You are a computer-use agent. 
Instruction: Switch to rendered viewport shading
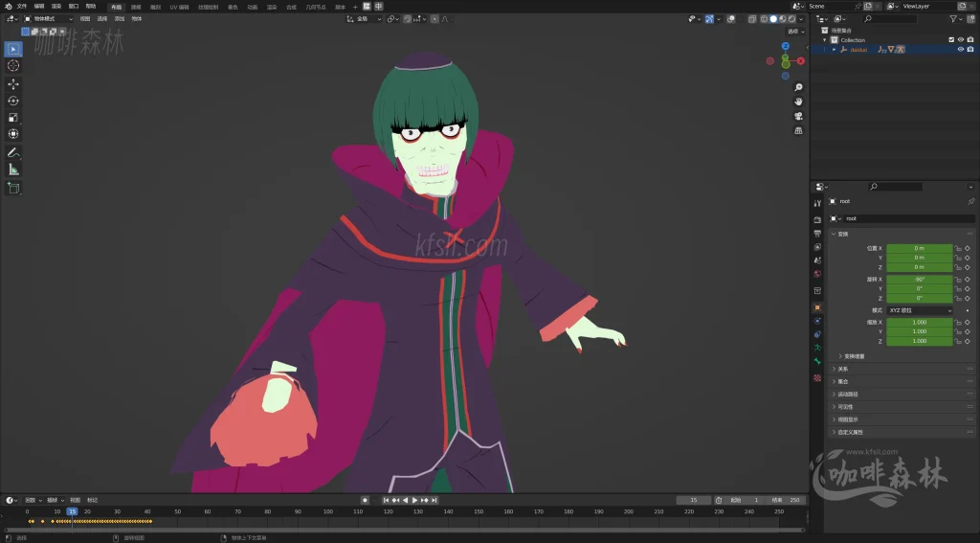click(x=791, y=19)
